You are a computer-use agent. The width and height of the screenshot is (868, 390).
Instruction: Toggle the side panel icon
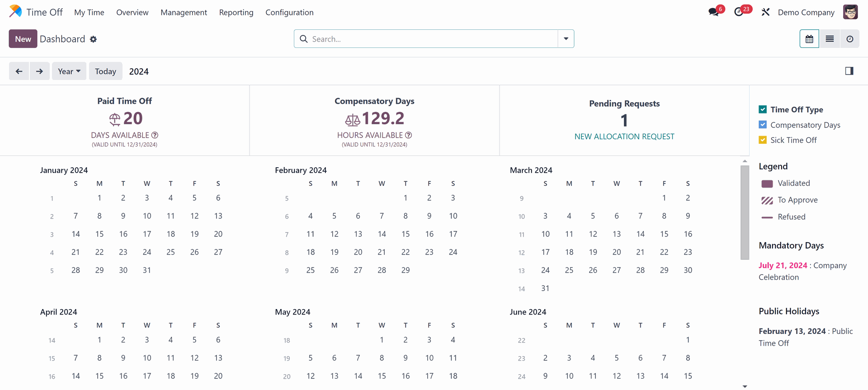[x=849, y=71]
